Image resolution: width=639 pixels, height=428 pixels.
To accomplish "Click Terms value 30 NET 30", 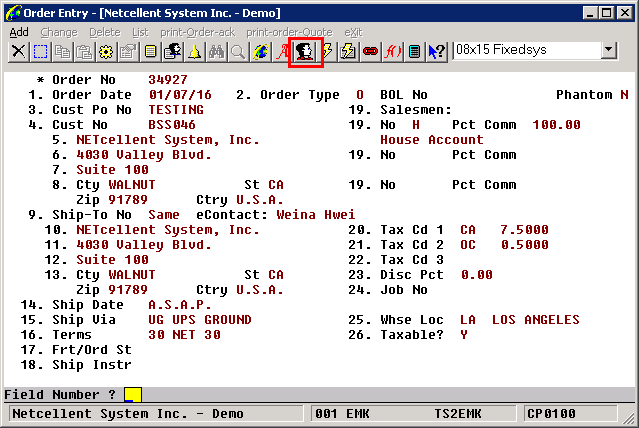I will [x=184, y=335].
